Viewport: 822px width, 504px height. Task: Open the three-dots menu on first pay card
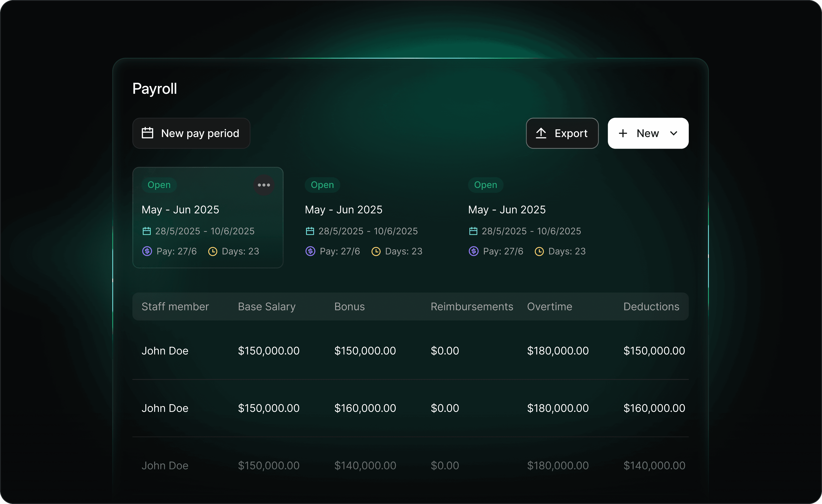(264, 185)
